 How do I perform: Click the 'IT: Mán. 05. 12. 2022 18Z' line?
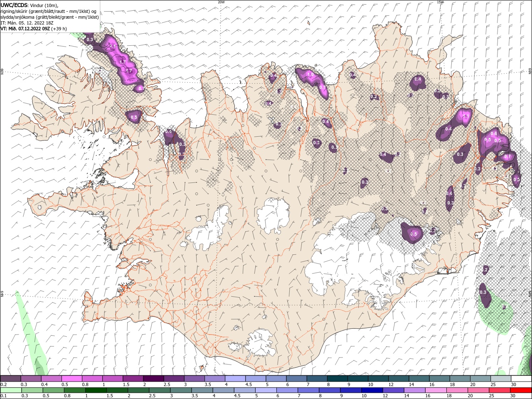[26, 23]
